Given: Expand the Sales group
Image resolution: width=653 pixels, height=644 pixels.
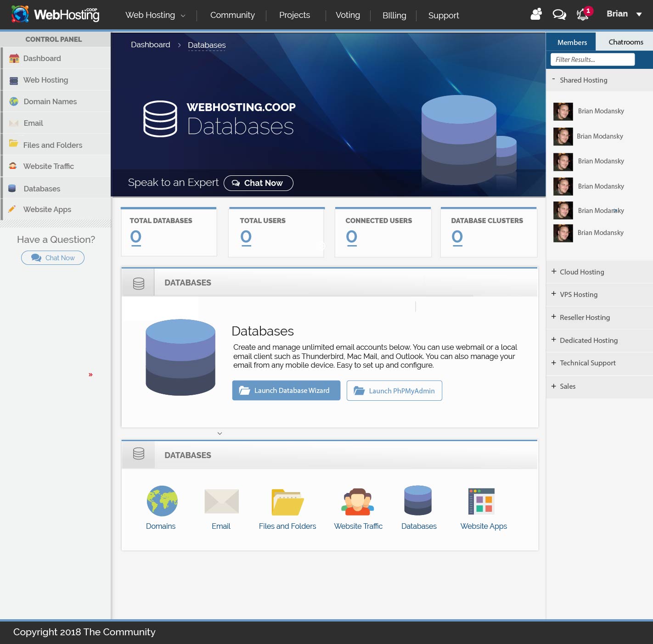Looking at the screenshot, I should tap(554, 386).
